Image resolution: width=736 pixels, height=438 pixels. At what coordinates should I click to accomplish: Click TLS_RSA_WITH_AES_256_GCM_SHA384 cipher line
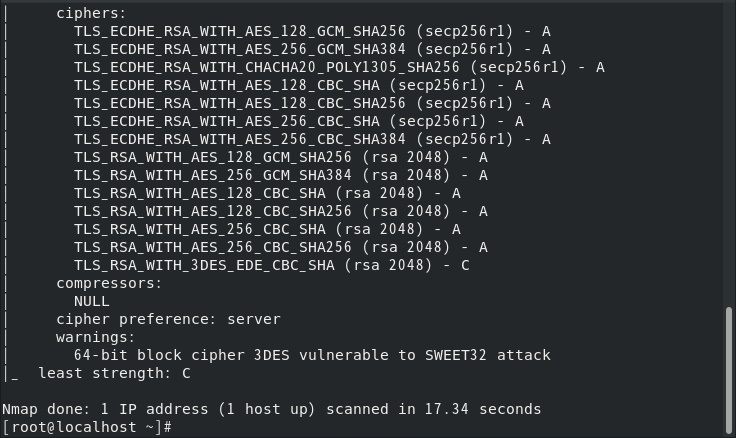tap(281, 175)
